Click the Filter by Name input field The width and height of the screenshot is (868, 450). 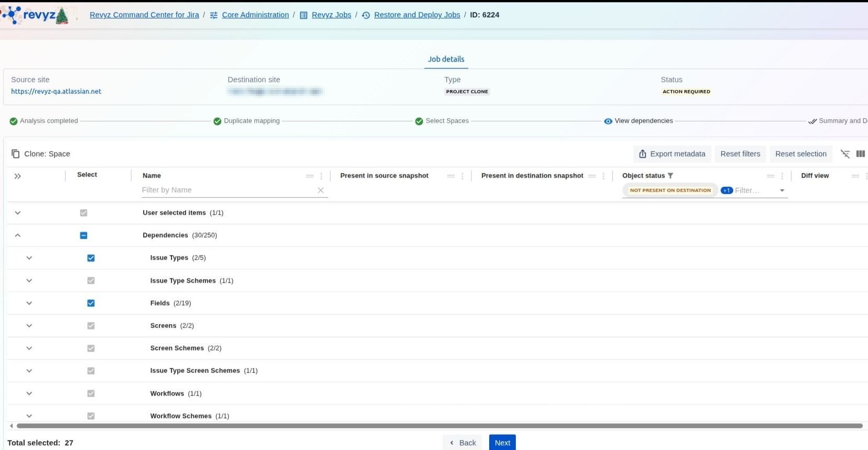point(227,190)
